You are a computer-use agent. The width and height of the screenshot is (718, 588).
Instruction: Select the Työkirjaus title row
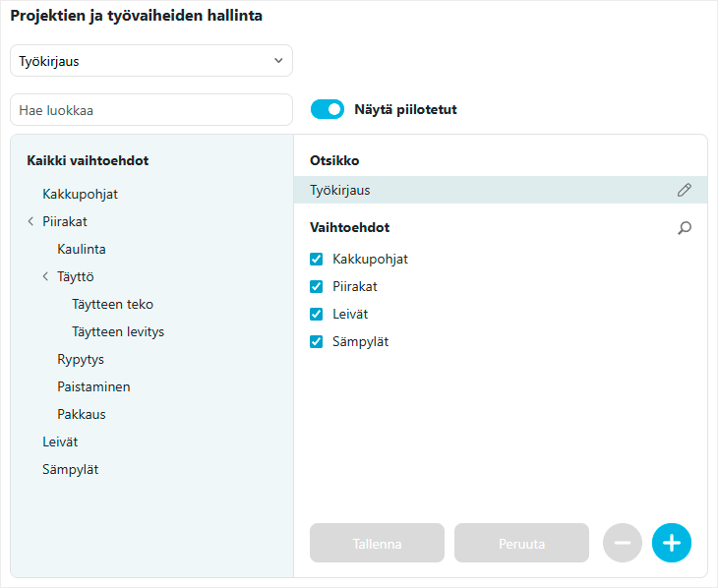(501, 190)
